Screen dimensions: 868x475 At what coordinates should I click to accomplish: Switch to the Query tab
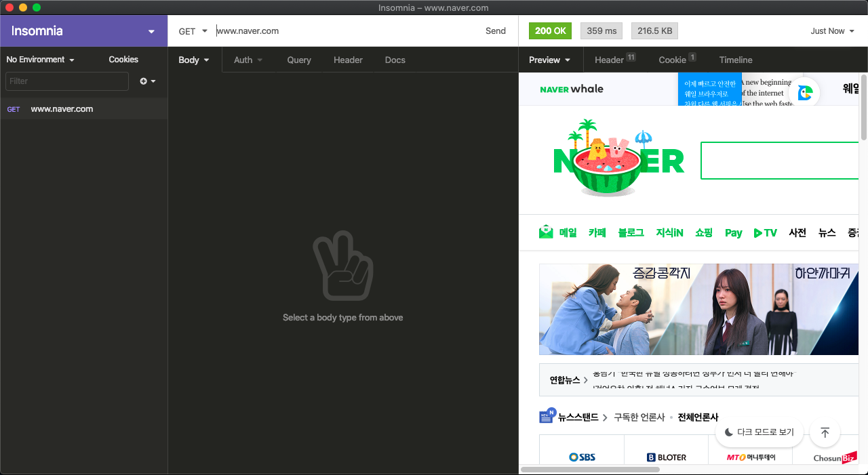click(299, 60)
